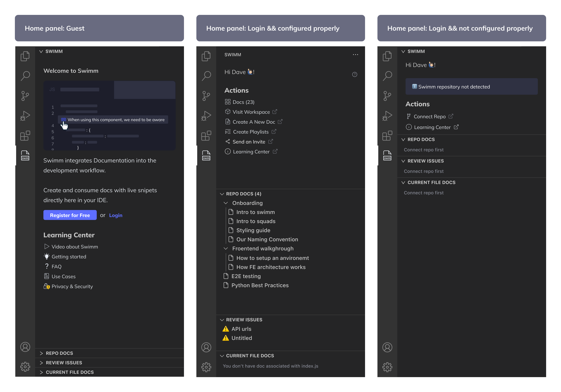Click Connect Repo in the Actions list
This screenshot has width=561, height=392.
[429, 117]
